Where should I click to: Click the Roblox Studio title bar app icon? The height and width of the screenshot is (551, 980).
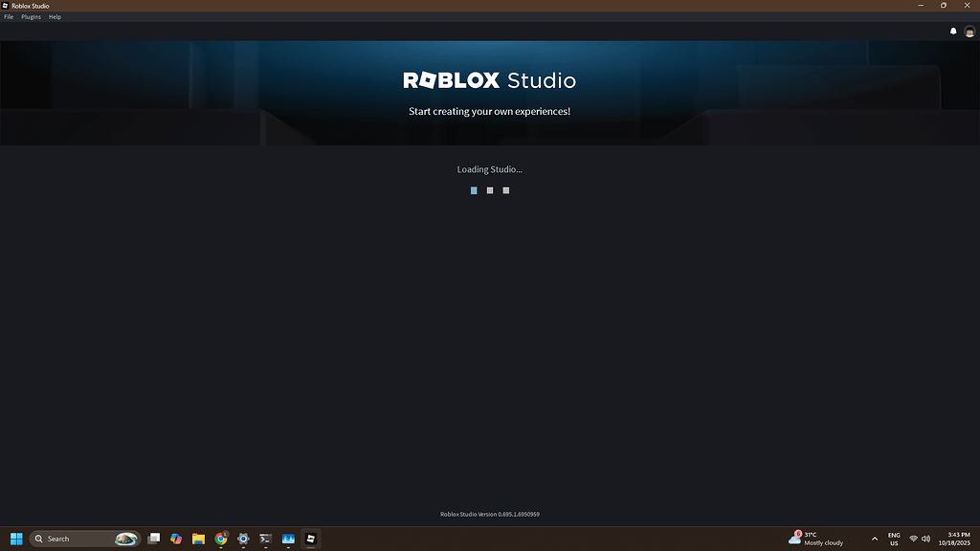[x=6, y=5]
